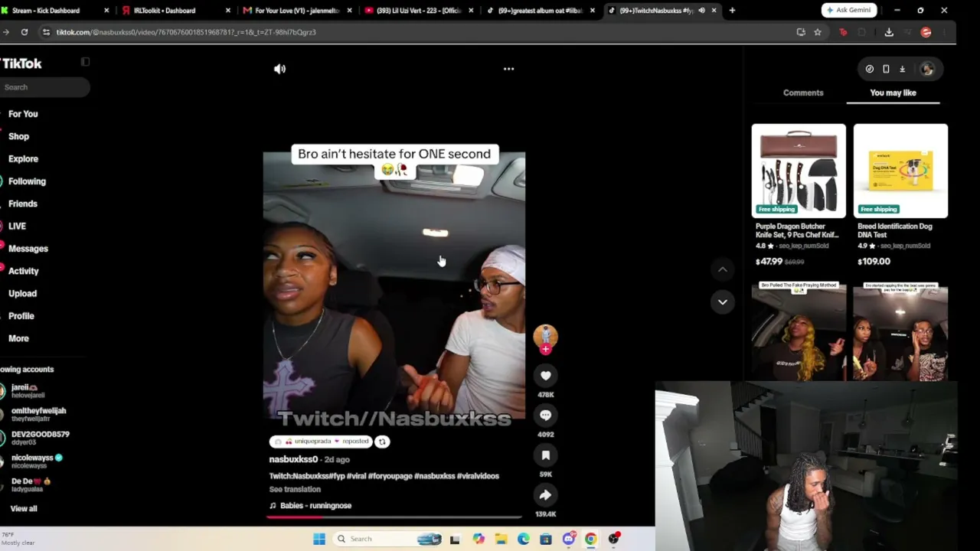Open Chrome downloads
Image resolution: width=980 pixels, height=551 pixels.
click(889, 32)
